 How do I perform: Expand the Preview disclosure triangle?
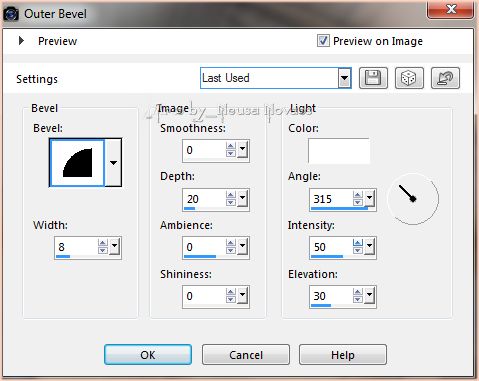[x=21, y=41]
